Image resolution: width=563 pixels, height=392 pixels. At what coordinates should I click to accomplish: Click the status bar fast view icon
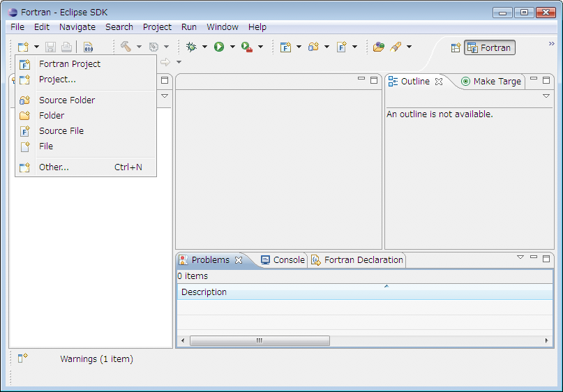[22, 358]
